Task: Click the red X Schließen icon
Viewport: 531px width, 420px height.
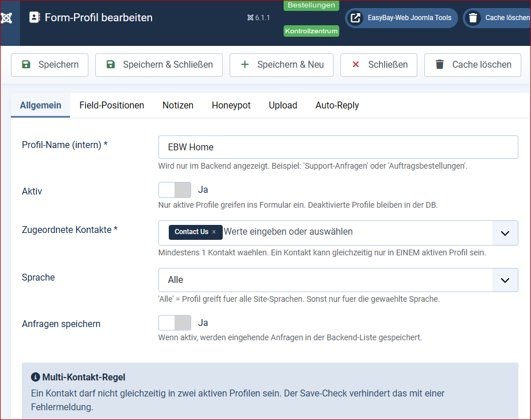Action: (x=355, y=64)
